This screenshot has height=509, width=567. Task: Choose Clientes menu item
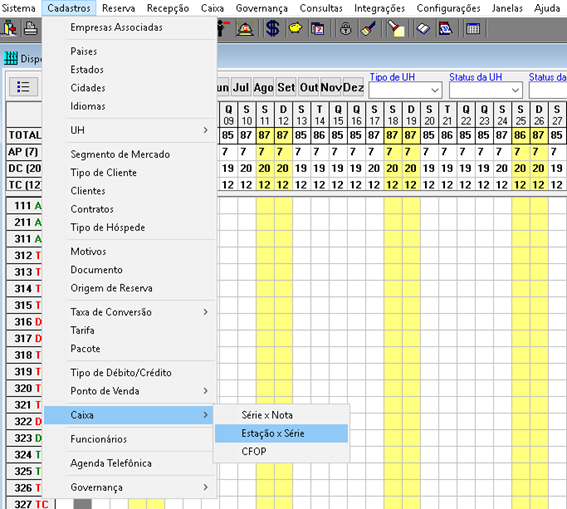click(x=129, y=191)
